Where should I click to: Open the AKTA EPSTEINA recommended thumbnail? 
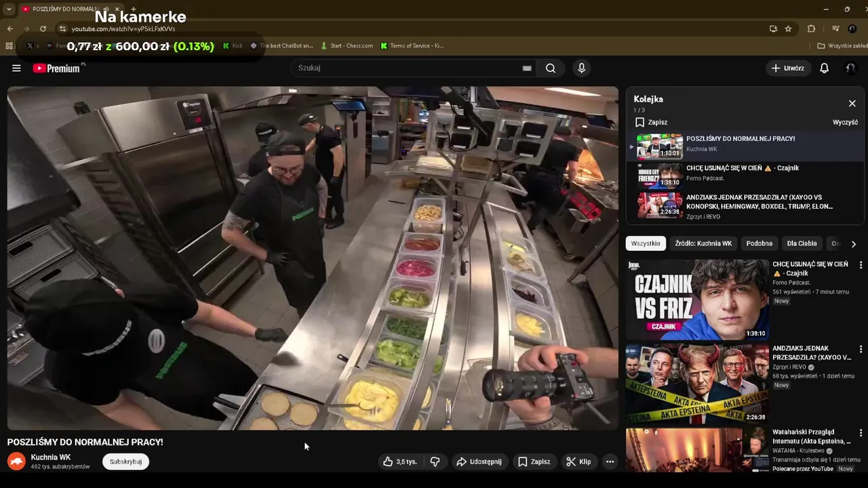697,383
